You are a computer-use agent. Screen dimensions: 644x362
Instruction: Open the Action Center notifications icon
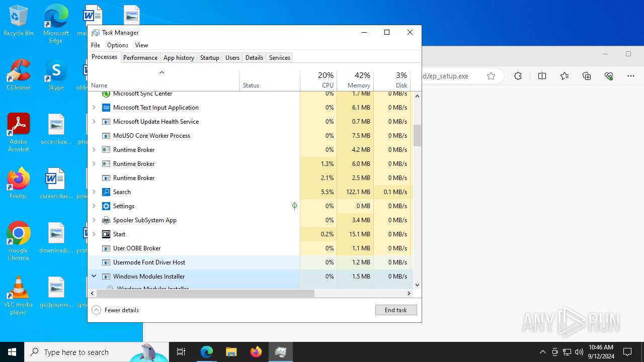pyautogui.click(x=627, y=352)
